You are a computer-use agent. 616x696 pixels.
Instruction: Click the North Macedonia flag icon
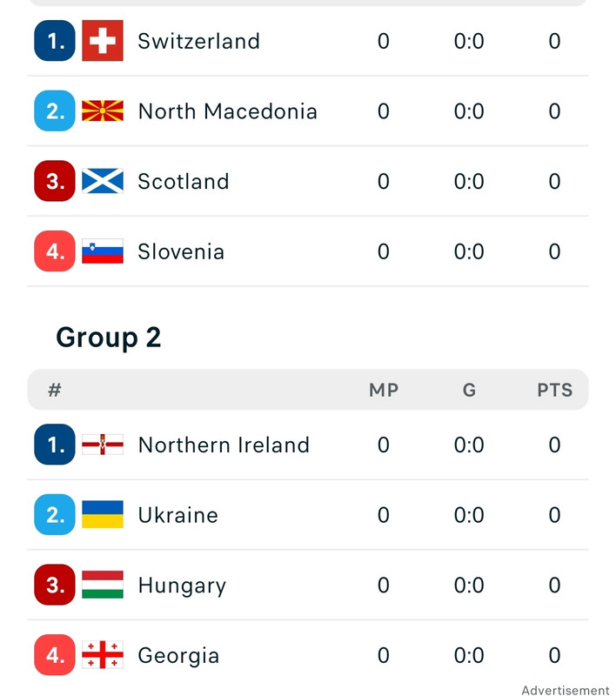[103, 111]
